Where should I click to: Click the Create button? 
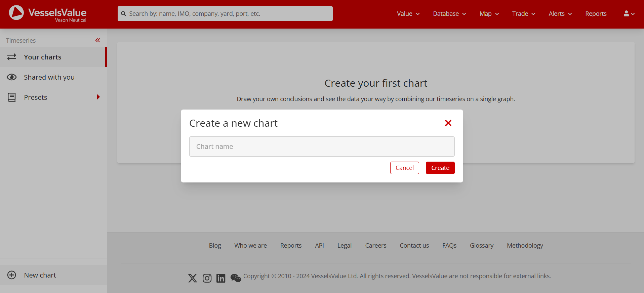coord(440,168)
